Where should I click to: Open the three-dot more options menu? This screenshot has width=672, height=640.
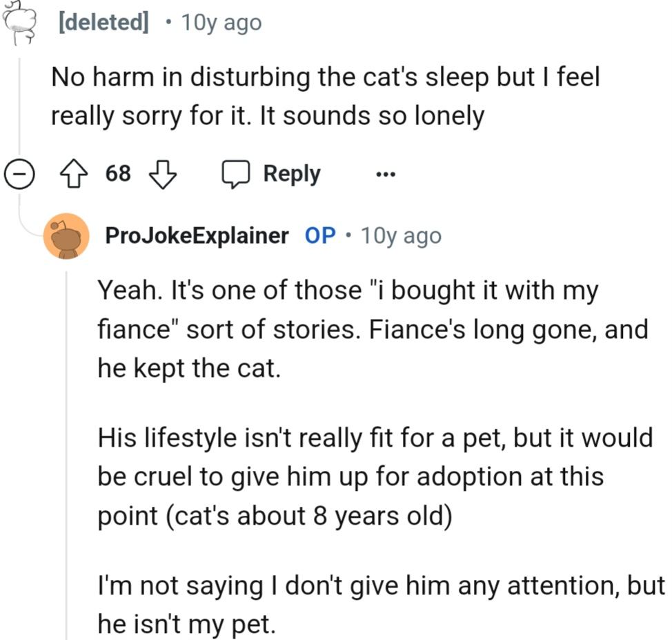point(385,174)
